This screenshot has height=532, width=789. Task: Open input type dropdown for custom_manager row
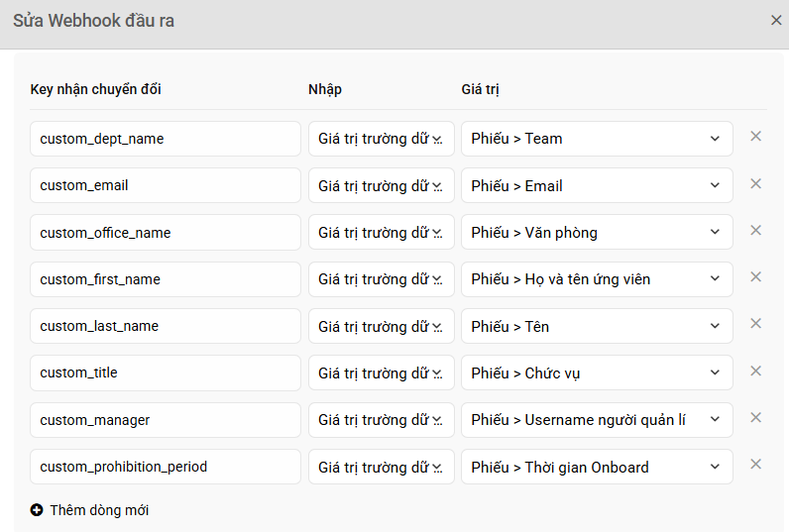pos(382,420)
